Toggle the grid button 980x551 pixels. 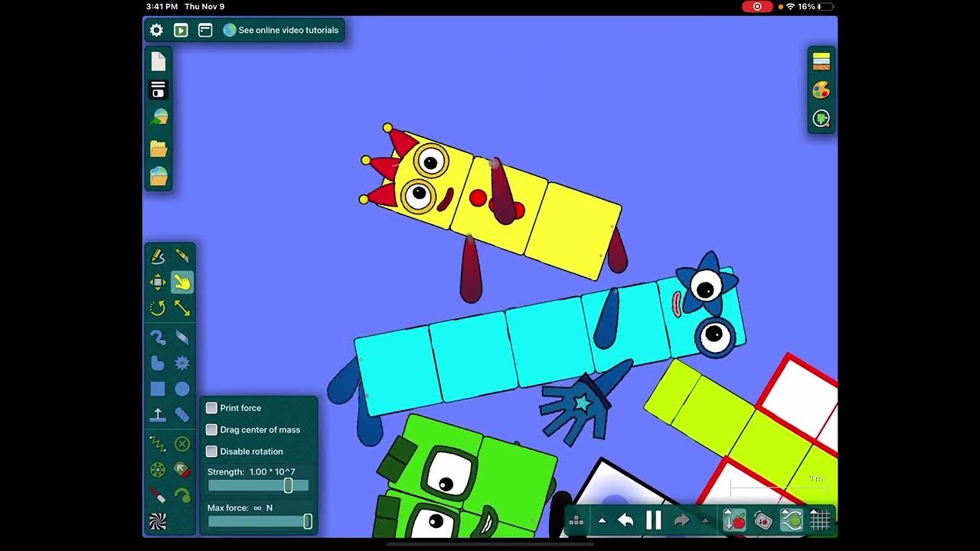click(x=820, y=520)
